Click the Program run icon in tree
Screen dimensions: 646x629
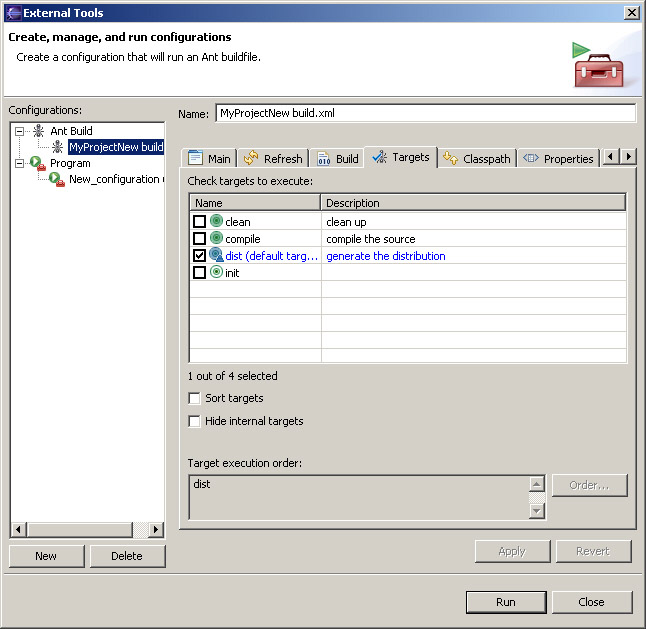pos(38,163)
